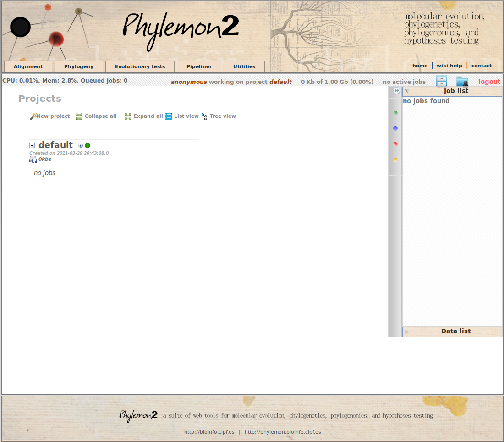Click the Expand all arrows icon

click(128, 116)
